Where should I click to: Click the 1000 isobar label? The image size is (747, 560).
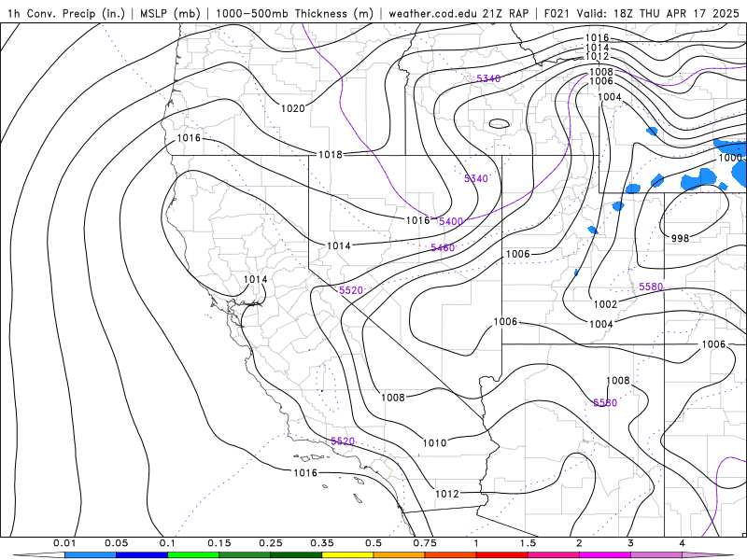730,158
